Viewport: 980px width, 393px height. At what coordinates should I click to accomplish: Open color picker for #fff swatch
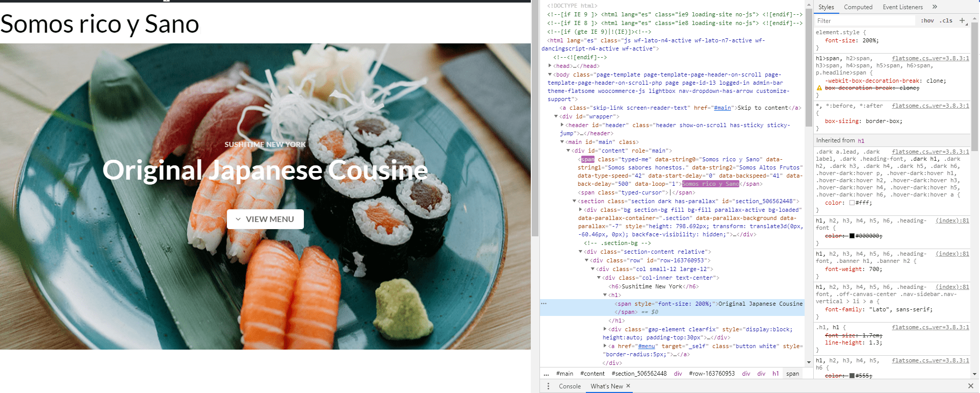(x=852, y=203)
